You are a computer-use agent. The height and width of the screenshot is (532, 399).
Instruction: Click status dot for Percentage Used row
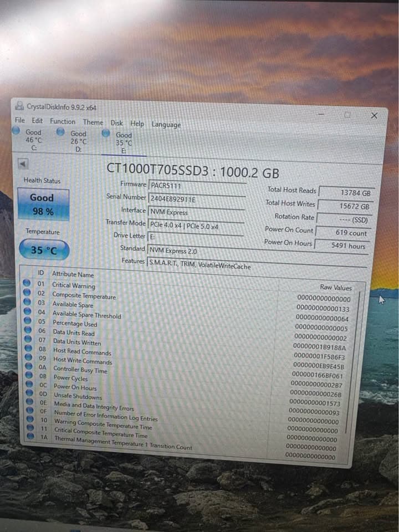click(x=28, y=320)
